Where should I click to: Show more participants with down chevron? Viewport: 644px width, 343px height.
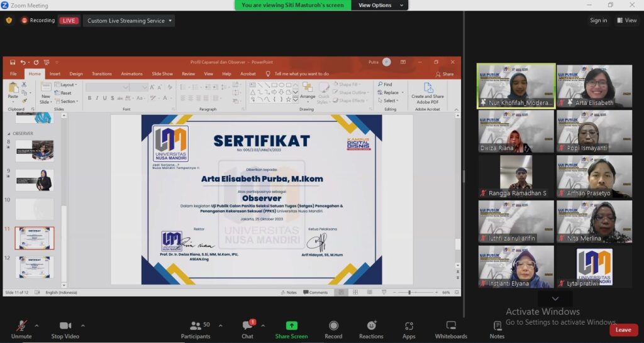click(x=555, y=298)
